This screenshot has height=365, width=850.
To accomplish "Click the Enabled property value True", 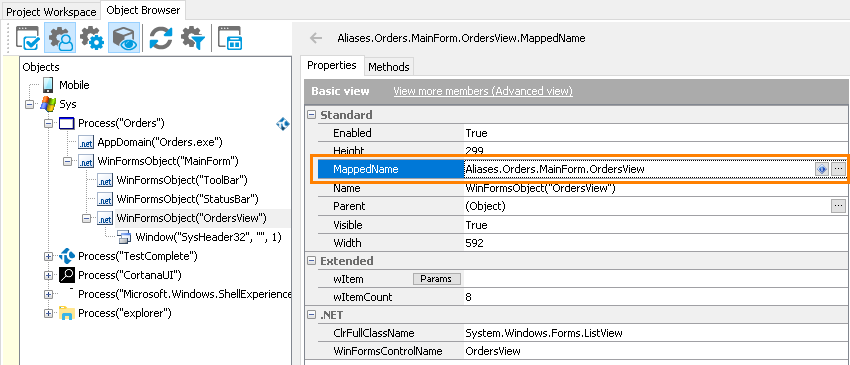I will point(476,133).
